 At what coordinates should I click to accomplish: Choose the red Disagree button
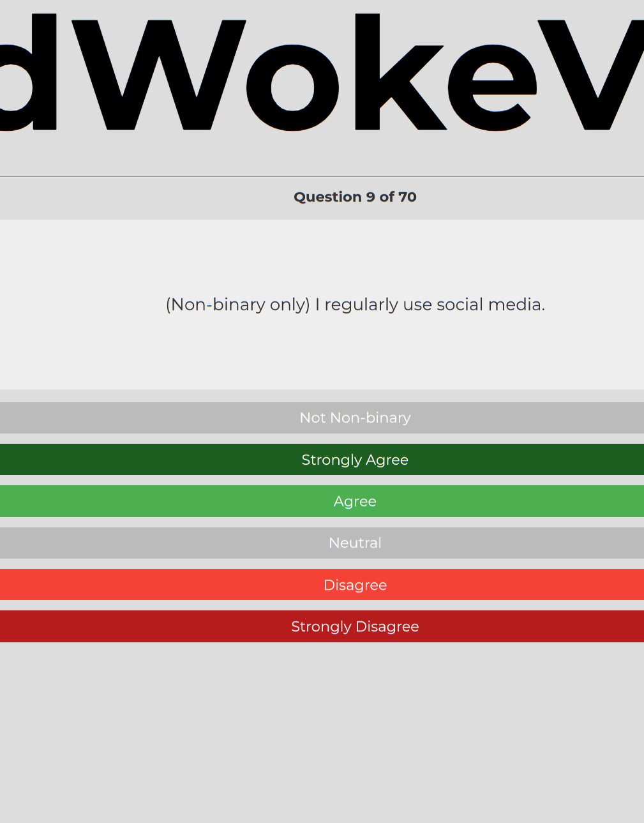(x=322, y=585)
